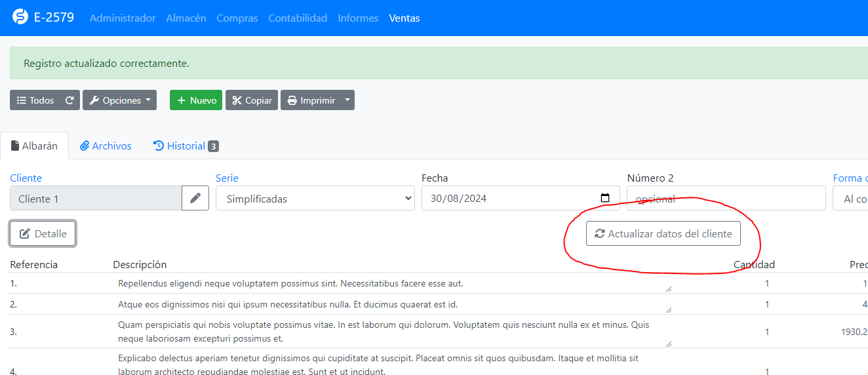
Task: Expand the arrow next to Imprimir
Action: point(348,100)
